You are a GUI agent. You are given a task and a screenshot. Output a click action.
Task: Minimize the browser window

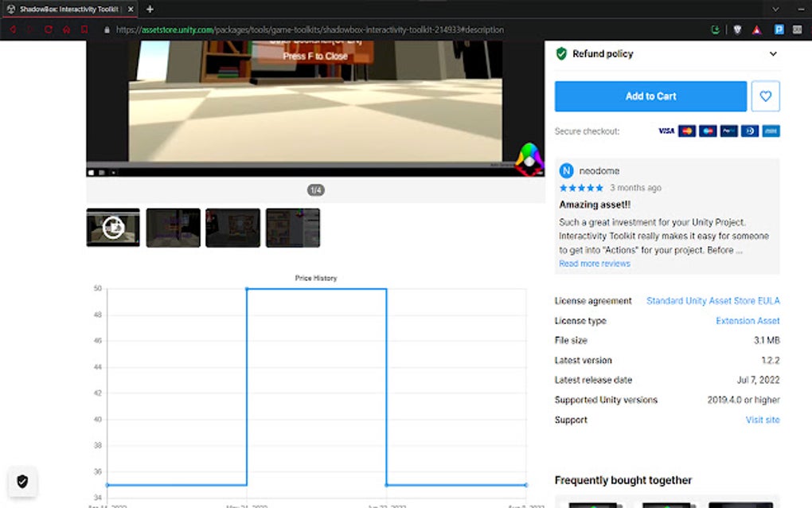801,9
